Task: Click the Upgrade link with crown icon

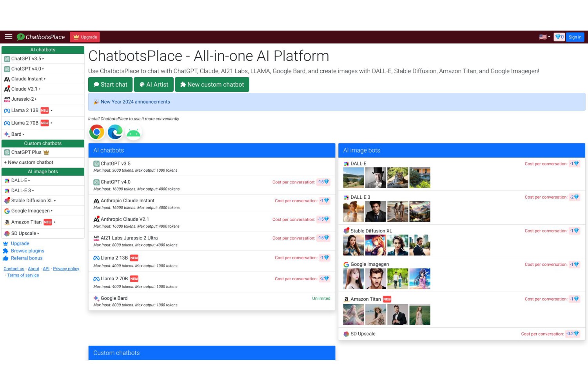Action: tap(20, 243)
